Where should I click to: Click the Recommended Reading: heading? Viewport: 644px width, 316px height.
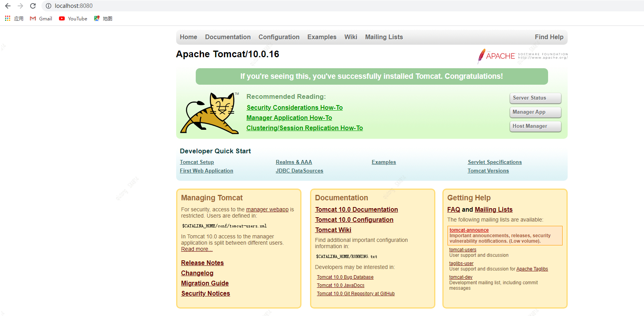coord(286,96)
